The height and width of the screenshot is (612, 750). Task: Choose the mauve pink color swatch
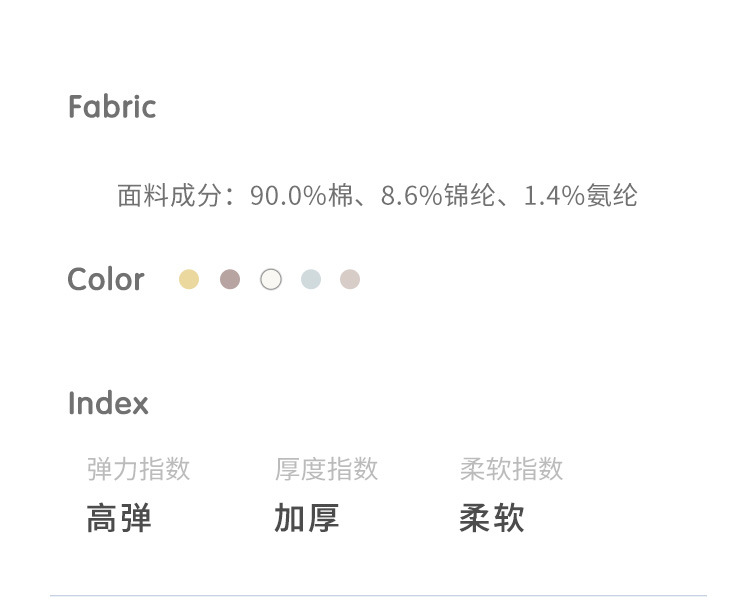click(230, 280)
